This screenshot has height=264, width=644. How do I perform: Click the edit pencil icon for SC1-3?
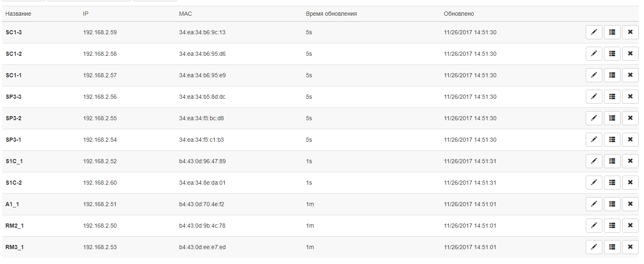[x=594, y=32]
